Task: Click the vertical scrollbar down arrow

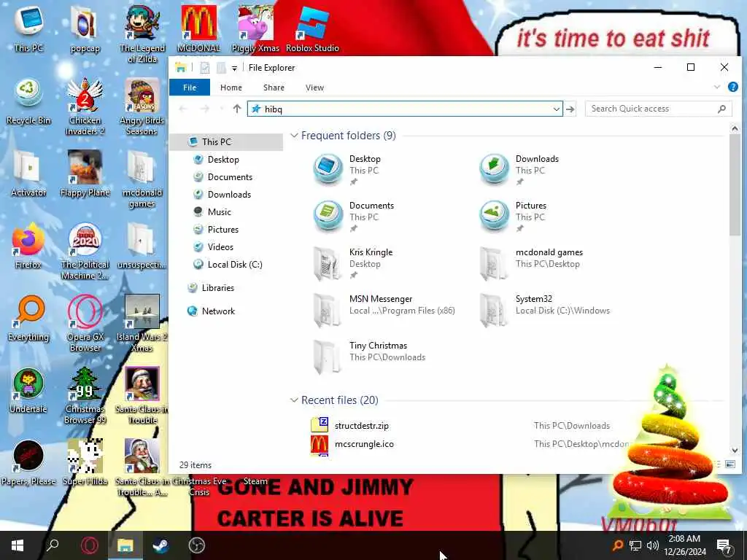Action: point(735,450)
